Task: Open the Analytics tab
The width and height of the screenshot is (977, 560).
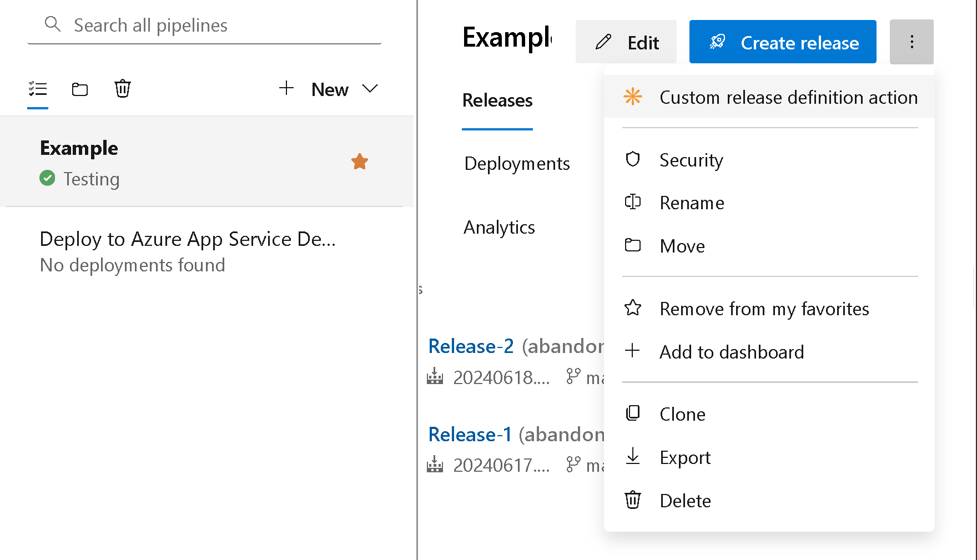Action: 499,227
